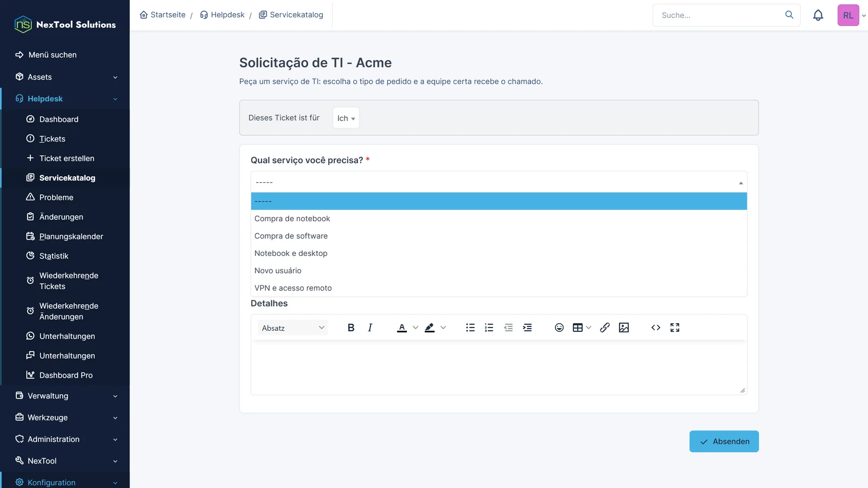The width and height of the screenshot is (868, 488).
Task: Open the RL user avatar menu
Action: (x=848, y=15)
